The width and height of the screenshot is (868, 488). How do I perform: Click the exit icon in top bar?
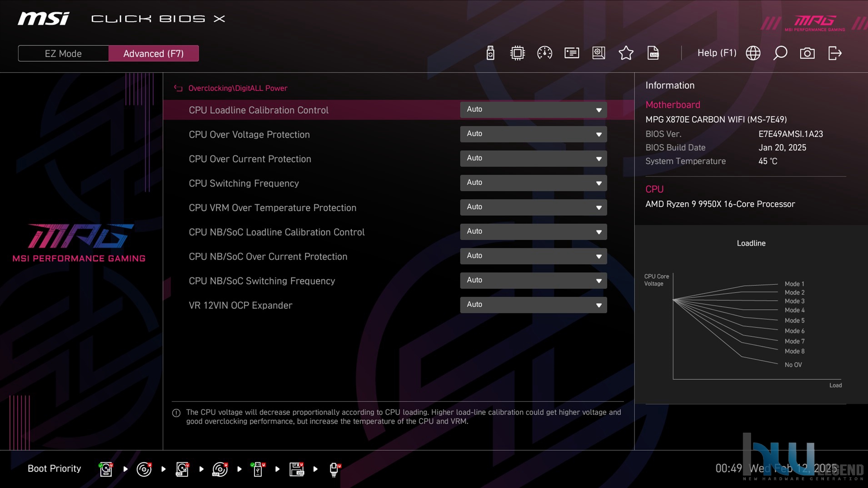835,53
